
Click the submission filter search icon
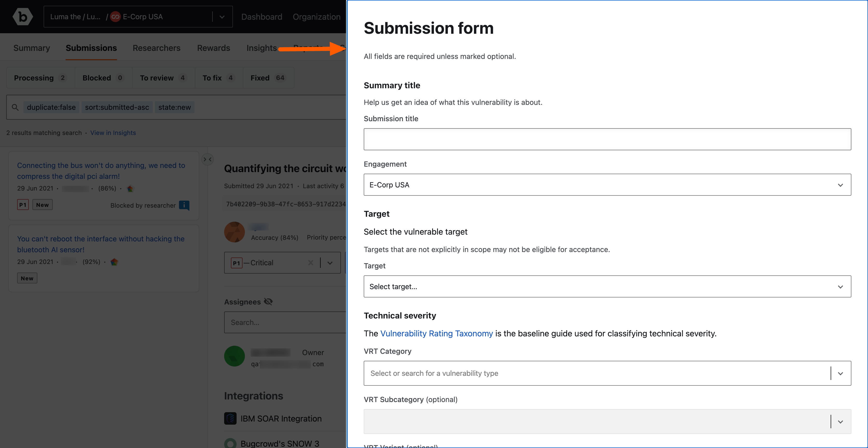[x=15, y=107]
